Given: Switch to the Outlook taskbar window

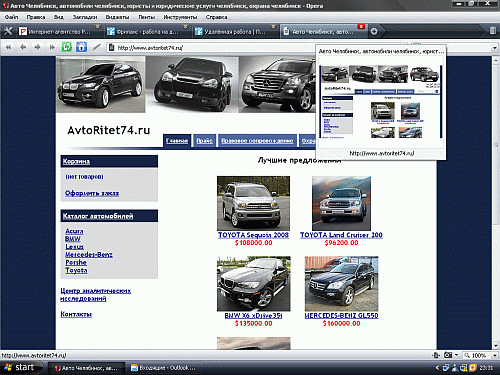Looking at the screenshot, I should 163,368.
